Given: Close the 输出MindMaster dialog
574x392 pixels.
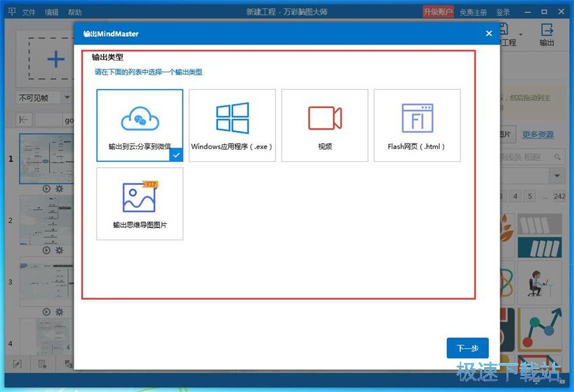Looking at the screenshot, I should click(489, 34).
